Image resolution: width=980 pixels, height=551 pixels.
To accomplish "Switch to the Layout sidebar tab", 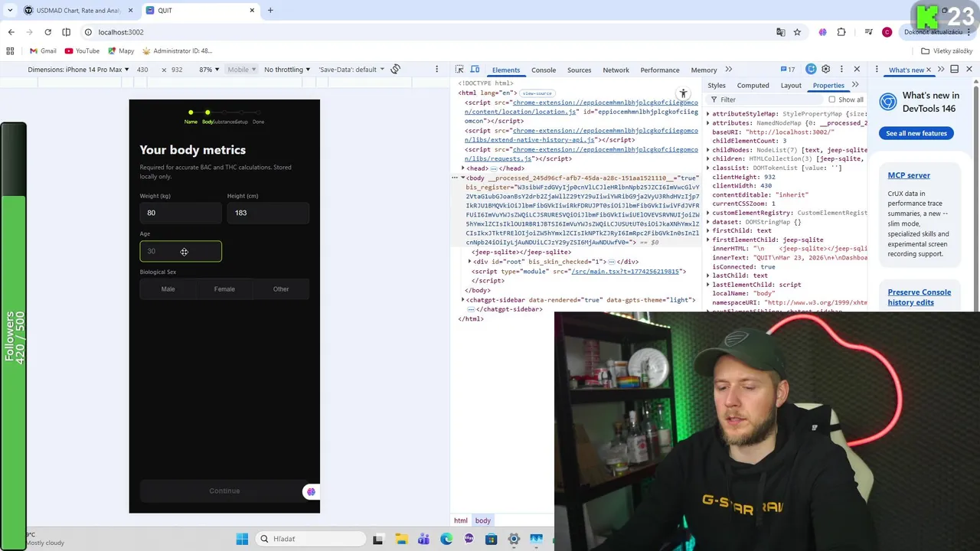I will click(791, 86).
